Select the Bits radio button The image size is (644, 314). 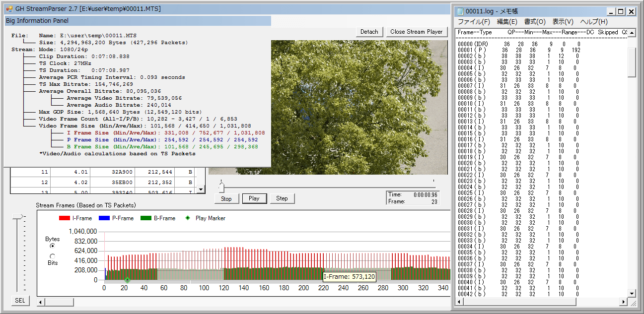pos(53,256)
